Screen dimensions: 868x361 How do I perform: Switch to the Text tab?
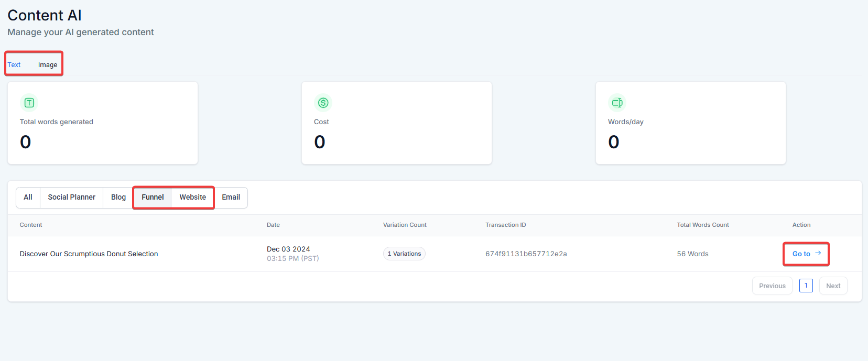pyautogui.click(x=14, y=65)
